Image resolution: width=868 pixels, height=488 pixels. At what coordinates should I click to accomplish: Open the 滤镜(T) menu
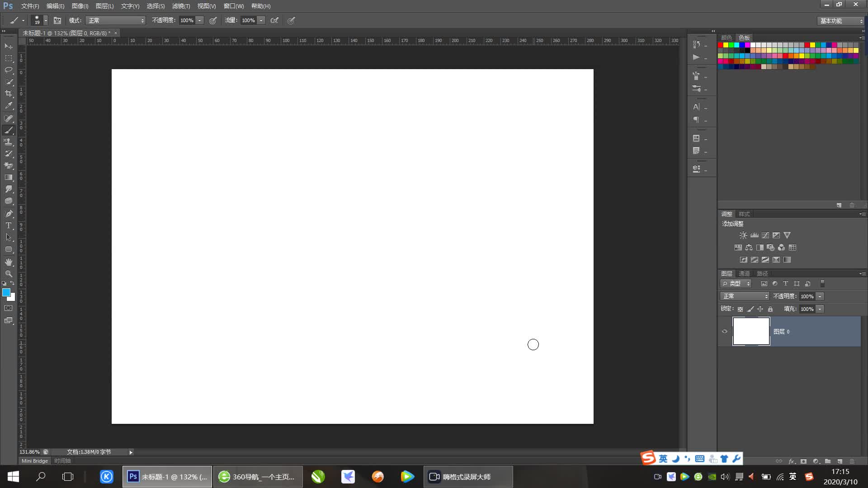[x=181, y=6]
